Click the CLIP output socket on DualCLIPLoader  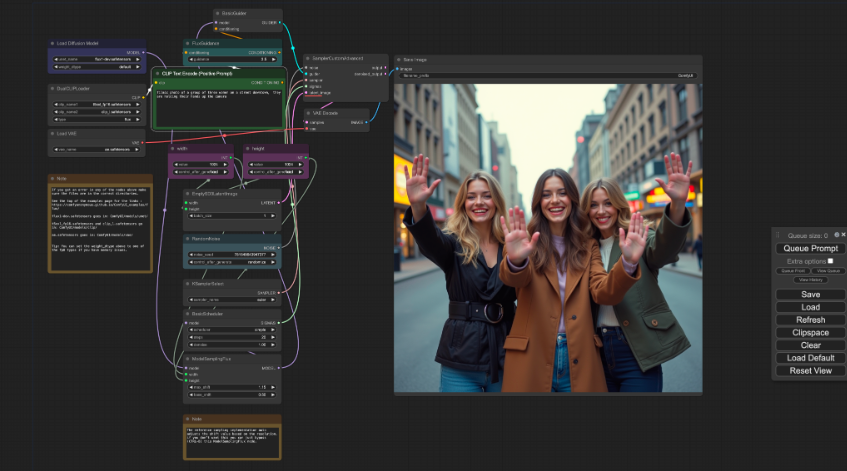143,97
